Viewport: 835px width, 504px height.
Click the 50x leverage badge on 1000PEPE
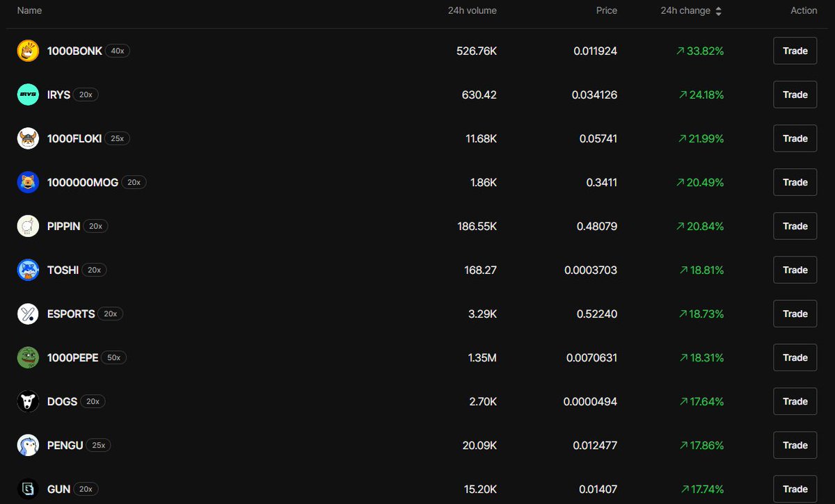(x=113, y=357)
